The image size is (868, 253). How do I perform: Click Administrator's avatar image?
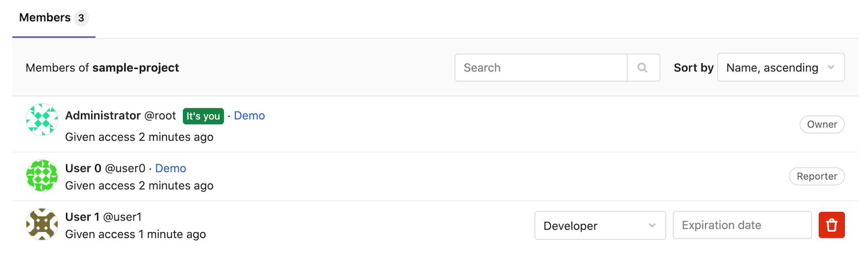pos(42,120)
